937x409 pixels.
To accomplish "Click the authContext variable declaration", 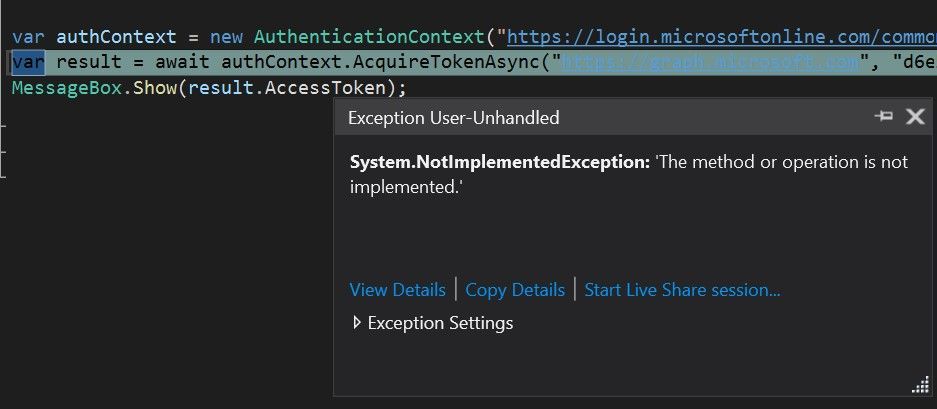I will tap(117, 37).
